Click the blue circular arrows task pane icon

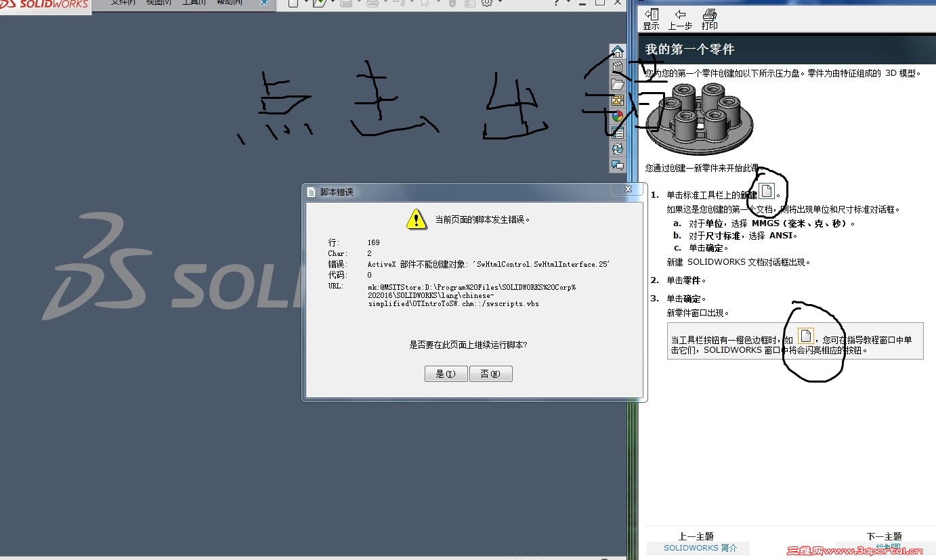(x=617, y=148)
